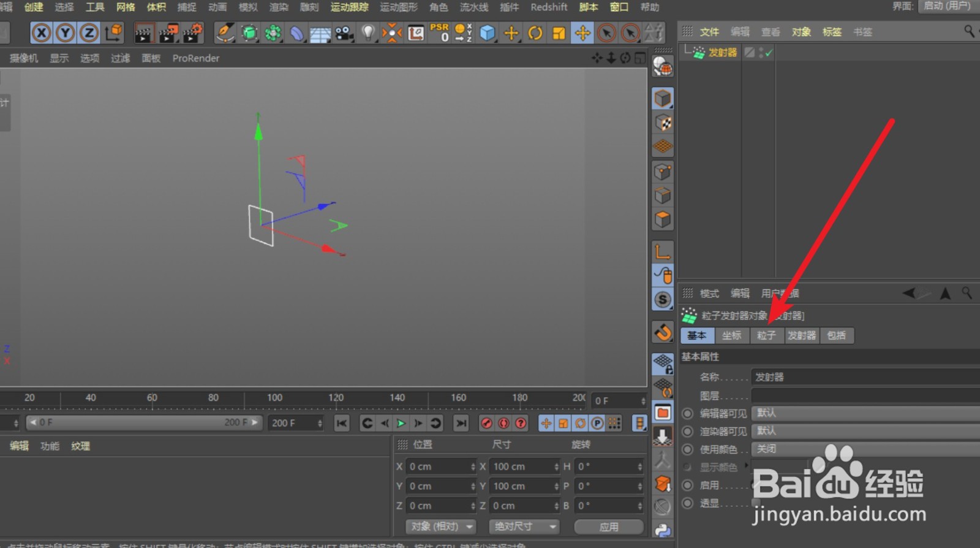Image resolution: width=980 pixels, height=548 pixels.
Task: Switch to the 坐标 tab
Action: [x=731, y=335]
